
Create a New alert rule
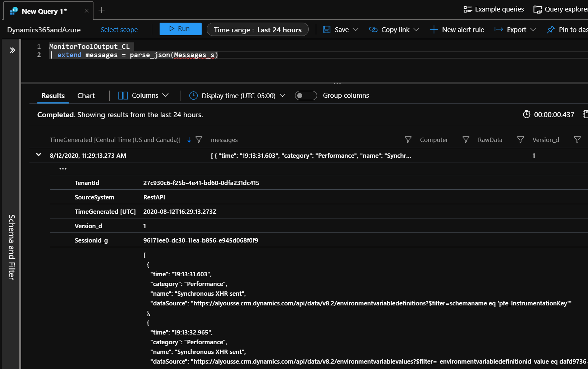(x=457, y=29)
